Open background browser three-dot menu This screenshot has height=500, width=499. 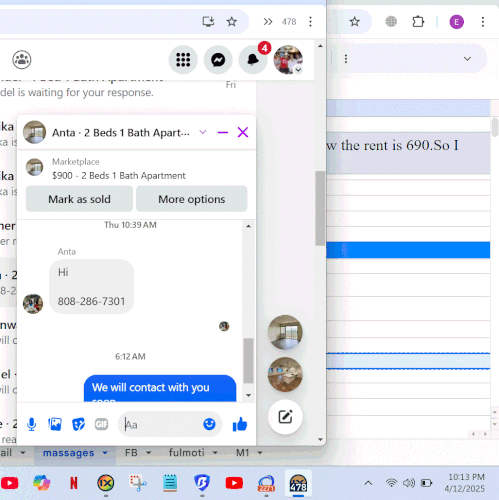tap(483, 22)
